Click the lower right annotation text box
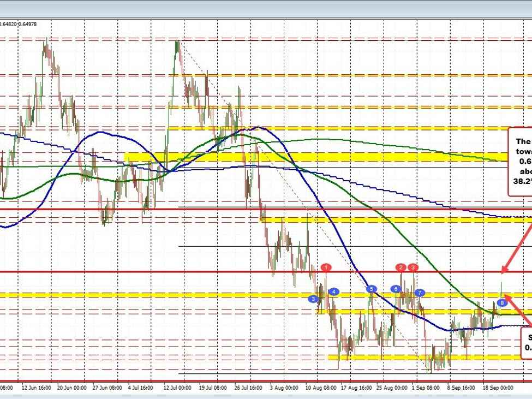 click(x=525, y=342)
